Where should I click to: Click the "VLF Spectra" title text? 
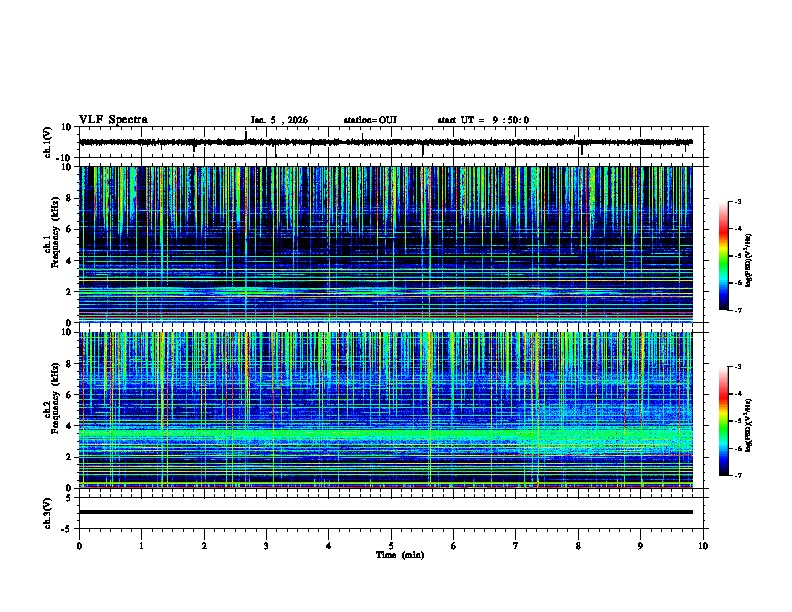(113, 120)
